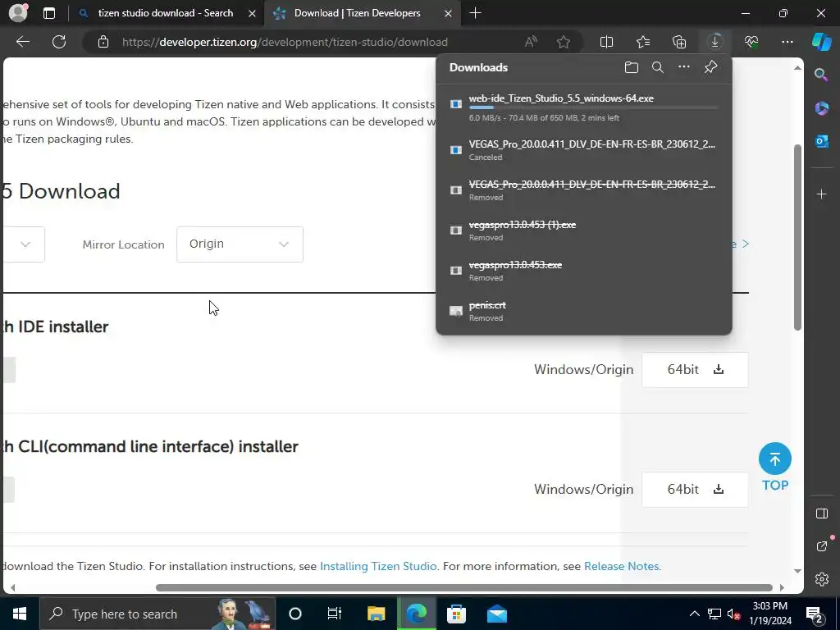This screenshot has height=630, width=840.
Task: Open the Favorites list icon
Action: (643, 42)
